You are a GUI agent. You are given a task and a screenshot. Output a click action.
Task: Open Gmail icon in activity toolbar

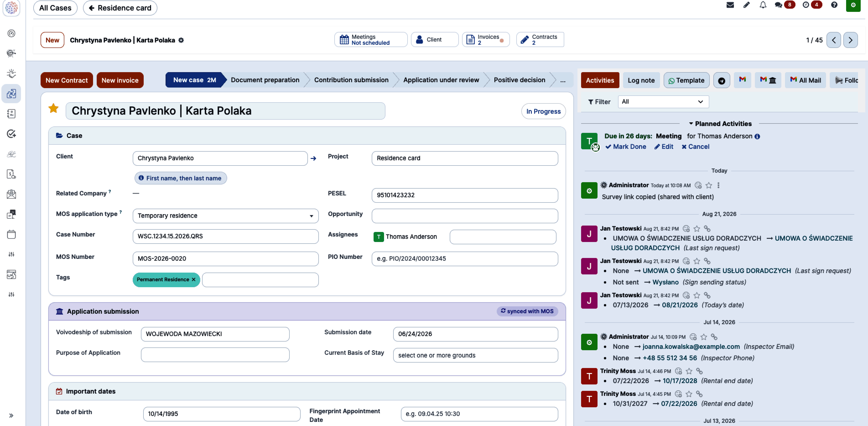(742, 80)
